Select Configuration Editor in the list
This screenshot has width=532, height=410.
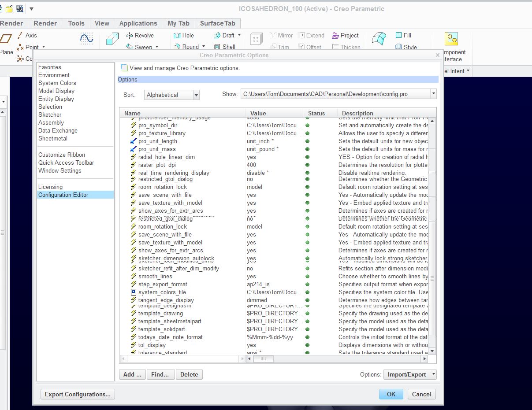click(x=75, y=195)
